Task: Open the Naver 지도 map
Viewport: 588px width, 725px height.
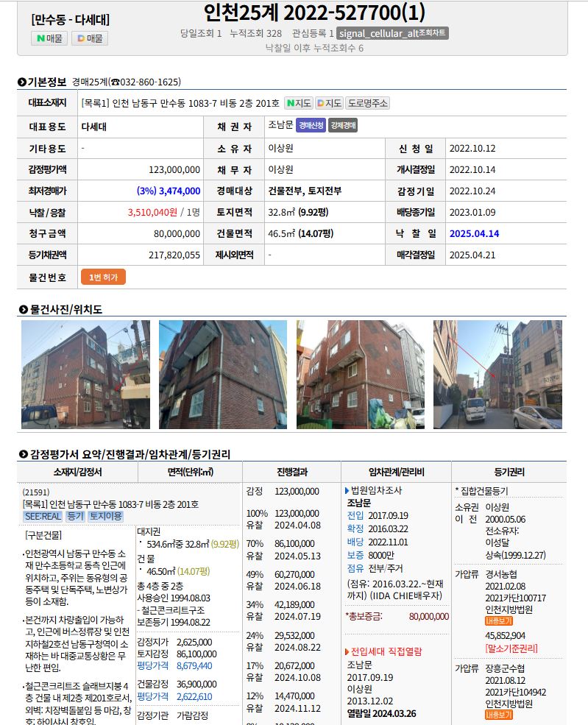Action: [298, 103]
